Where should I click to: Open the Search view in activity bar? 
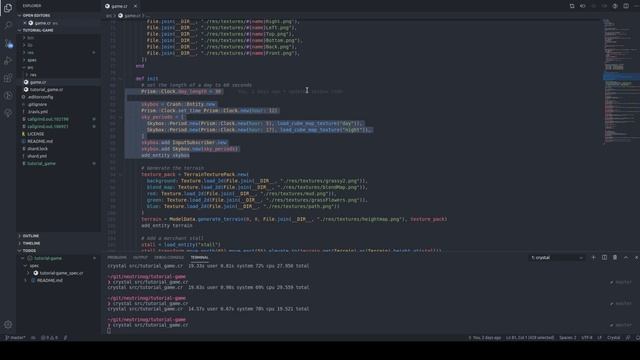click(x=8, y=25)
